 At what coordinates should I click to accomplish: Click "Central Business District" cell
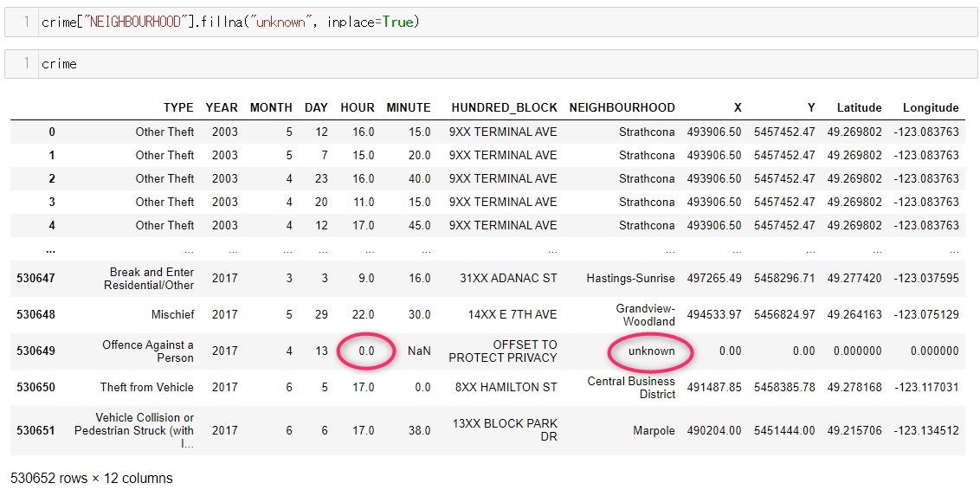click(x=631, y=387)
